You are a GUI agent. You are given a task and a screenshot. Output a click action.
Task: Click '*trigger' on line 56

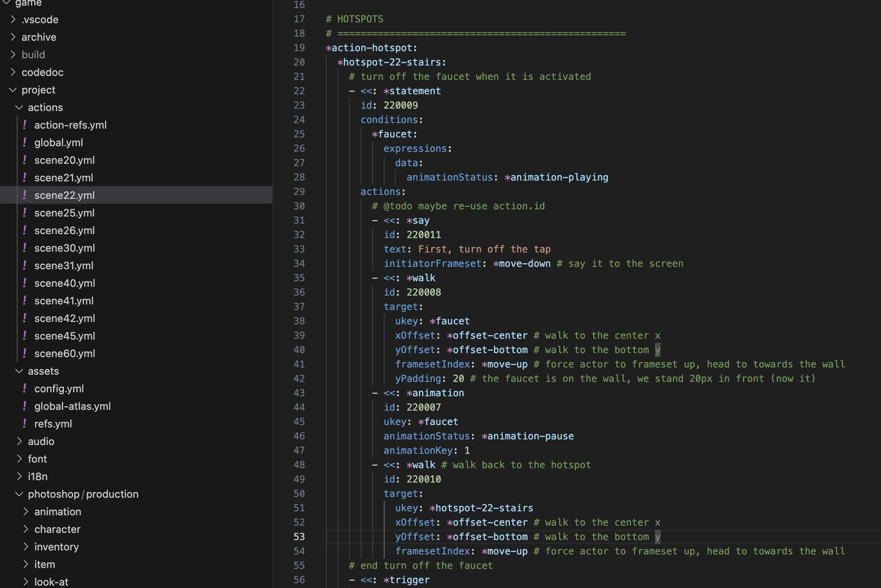(x=407, y=580)
